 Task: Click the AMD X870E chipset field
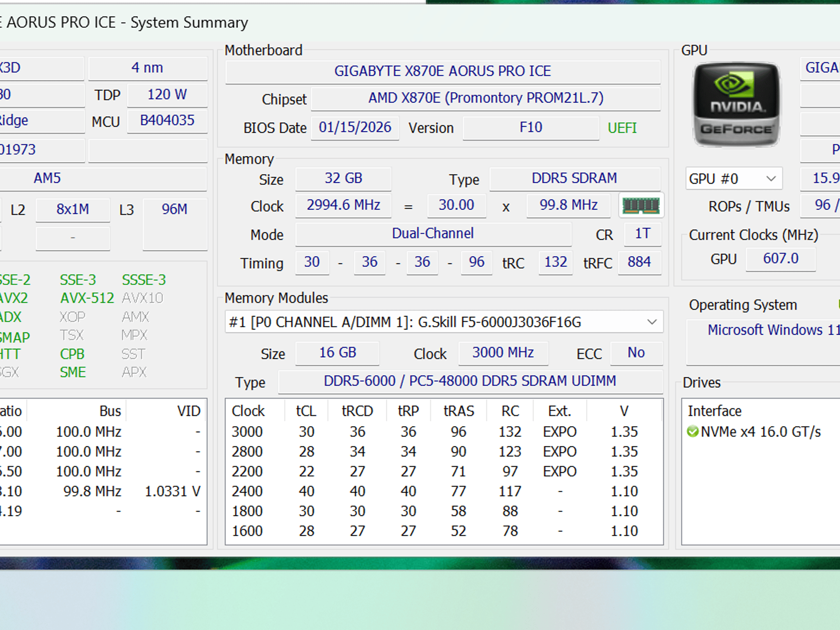(486, 98)
